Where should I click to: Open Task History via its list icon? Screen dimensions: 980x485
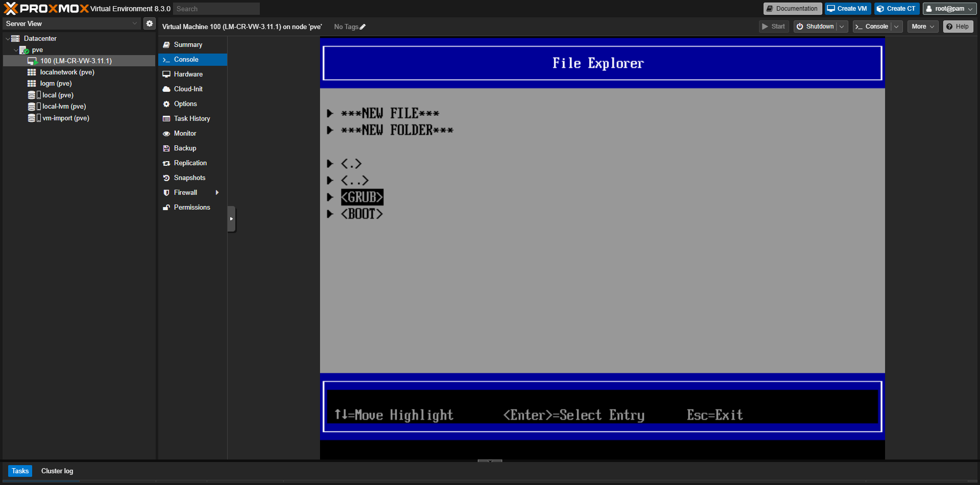click(166, 118)
